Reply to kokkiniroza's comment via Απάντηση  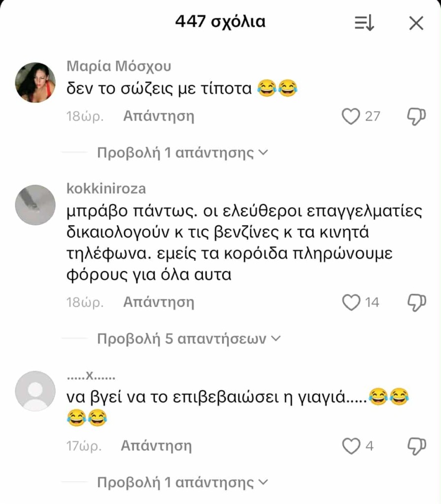coord(159,303)
